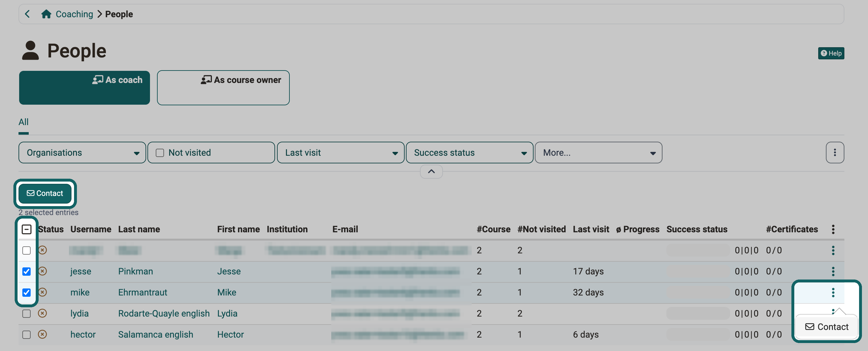Uncheck the jesse row checkbox

tap(26, 272)
